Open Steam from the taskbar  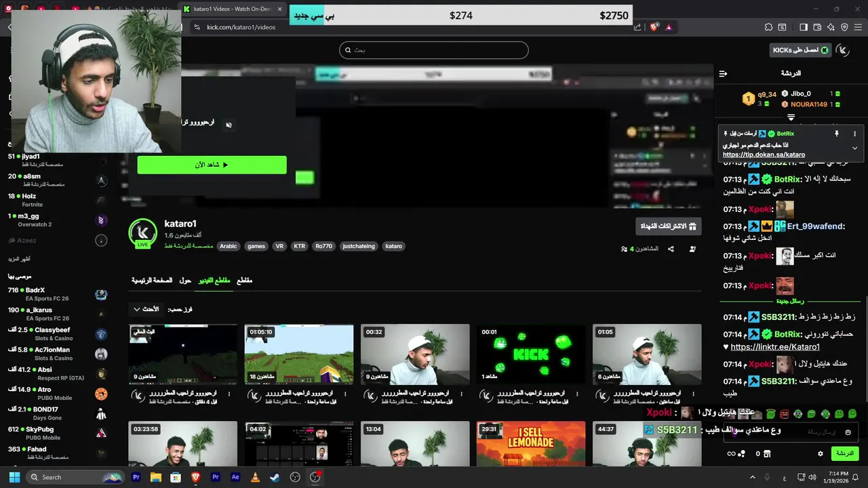(275, 477)
